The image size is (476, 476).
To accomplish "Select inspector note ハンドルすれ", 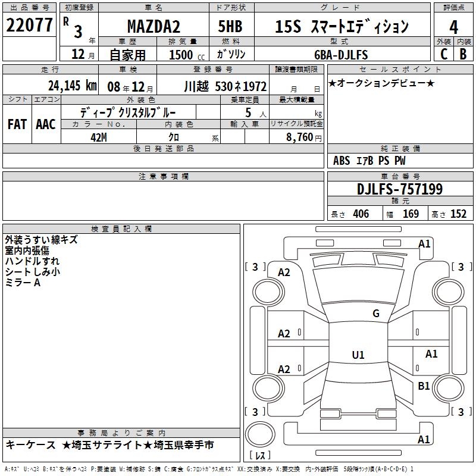I will coord(32,261).
